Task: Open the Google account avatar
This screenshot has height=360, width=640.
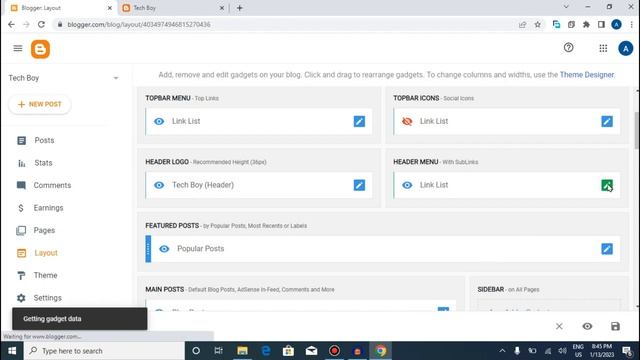Action: (625, 49)
